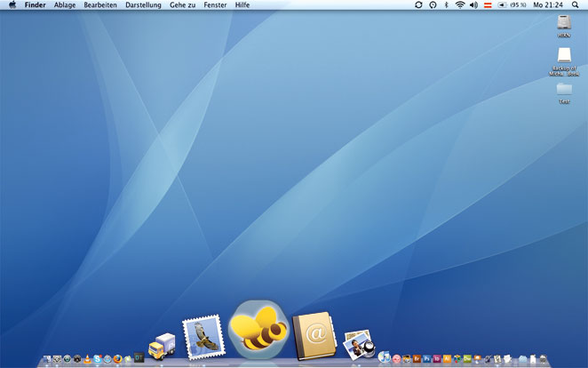Image resolution: width=588 pixels, height=368 pixels.
Task: Open the yellow delivery truck app
Action: 162,346
